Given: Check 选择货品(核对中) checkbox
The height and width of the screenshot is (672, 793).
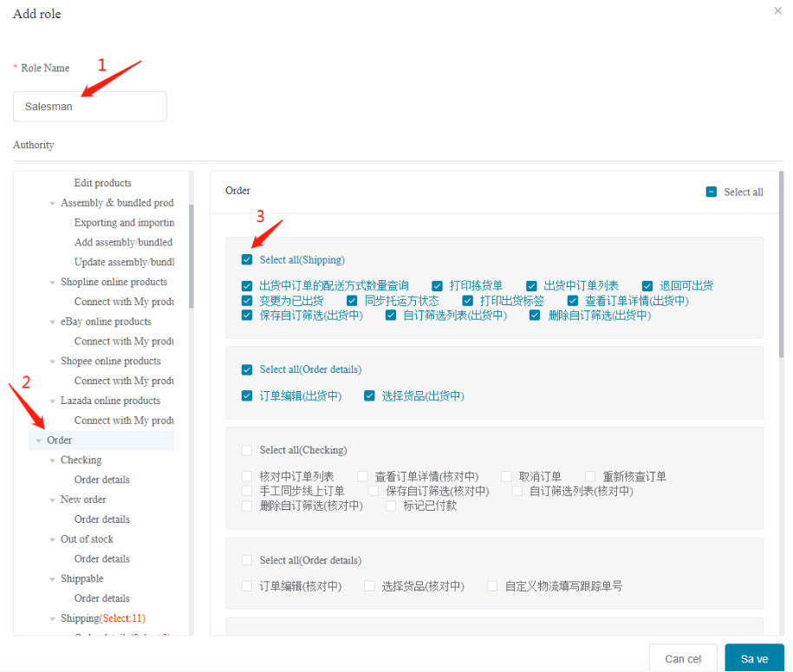Looking at the screenshot, I should (369, 586).
